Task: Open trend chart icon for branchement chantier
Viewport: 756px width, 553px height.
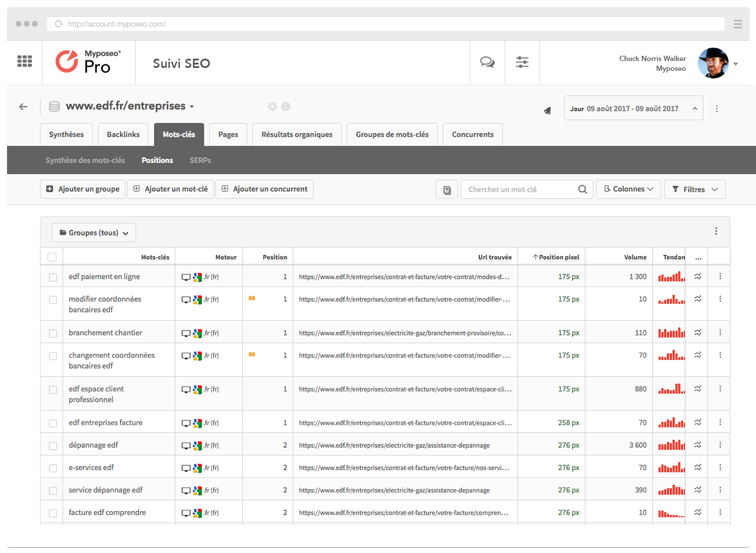Action: [x=698, y=332]
